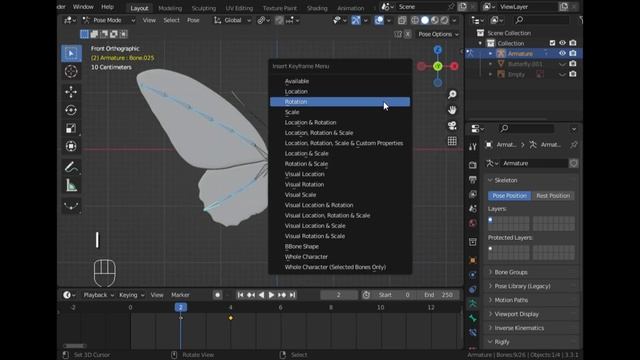Toggle camera view icon
Image resolution: width=640 pixels, height=360 pixels.
(x=452, y=125)
